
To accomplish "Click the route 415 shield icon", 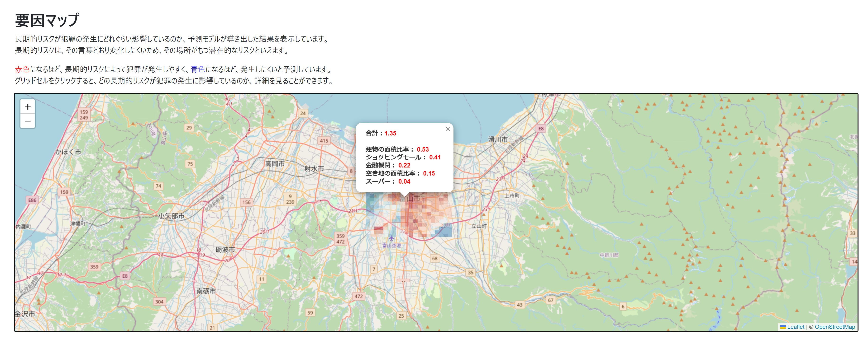I will click(x=324, y=141).
